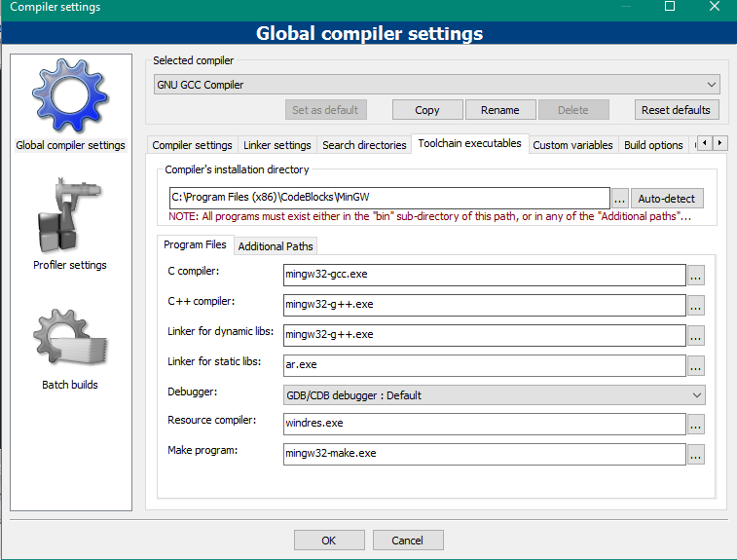
Task: Browse for compiler installation directory
Action: tap(619, 199)
